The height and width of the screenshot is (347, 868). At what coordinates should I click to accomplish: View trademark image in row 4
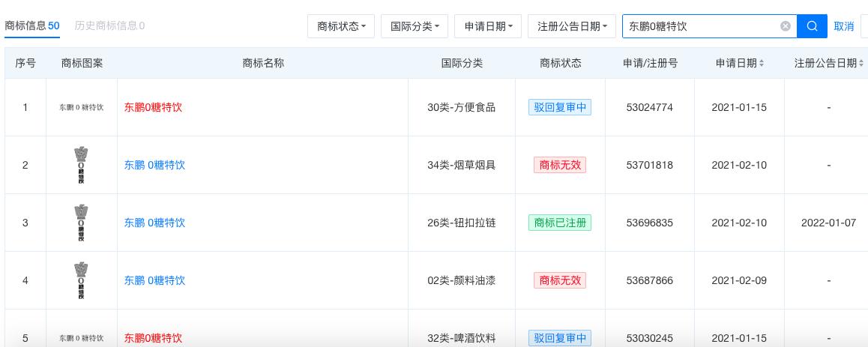[x=81, y=280]
